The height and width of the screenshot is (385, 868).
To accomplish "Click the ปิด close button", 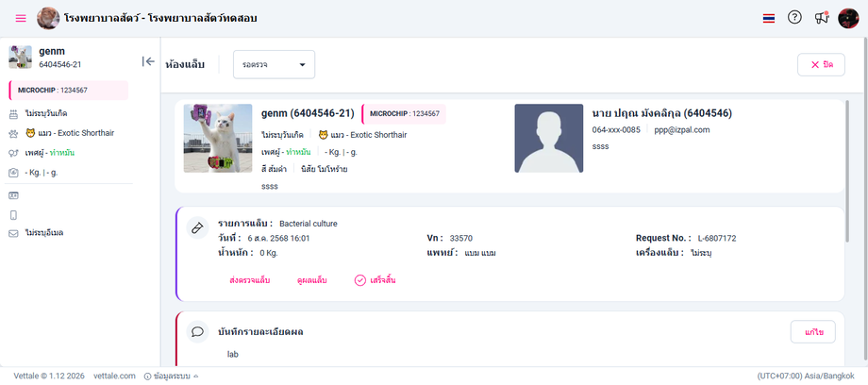I will click(x=821, y=65).
